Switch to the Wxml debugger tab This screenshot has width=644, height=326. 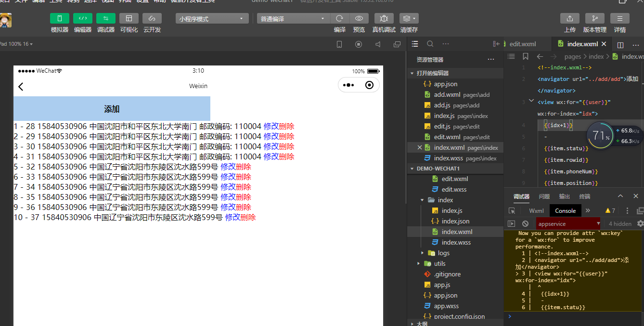[x=536, y=210]
